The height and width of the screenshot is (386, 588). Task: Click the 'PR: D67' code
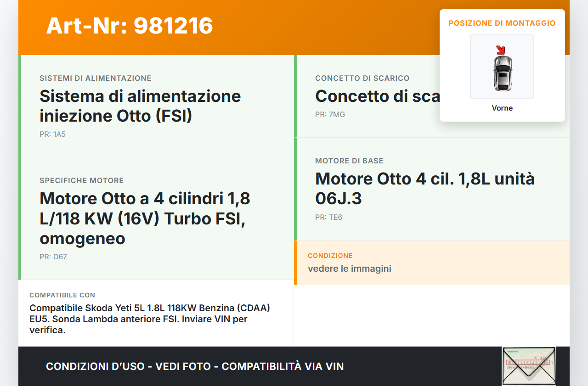[53, 257]
